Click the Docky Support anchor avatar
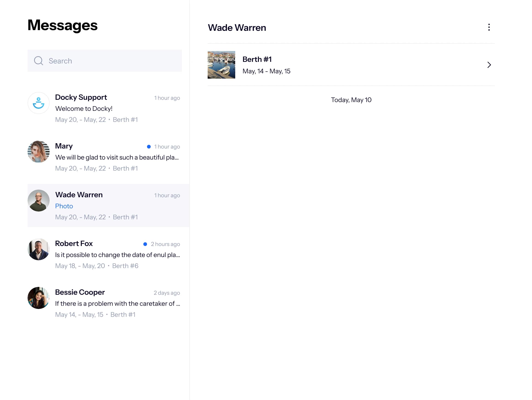 (39, 103)
